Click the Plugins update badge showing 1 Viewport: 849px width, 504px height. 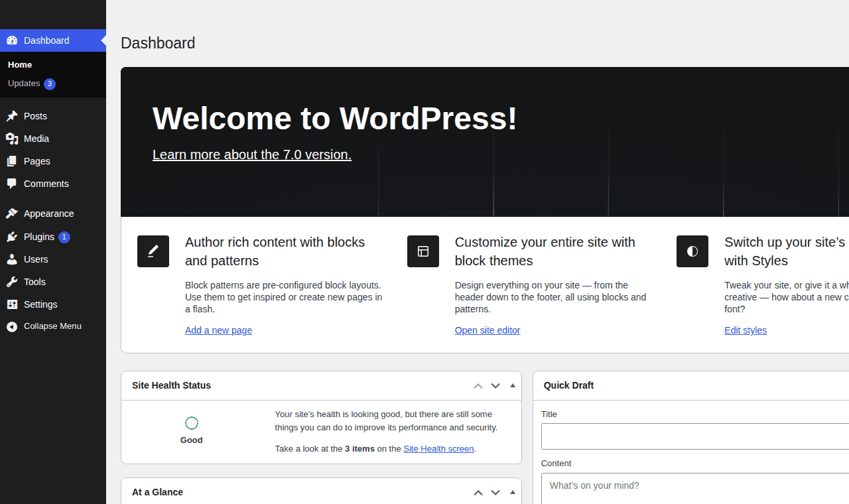click(x=64, y=237)
